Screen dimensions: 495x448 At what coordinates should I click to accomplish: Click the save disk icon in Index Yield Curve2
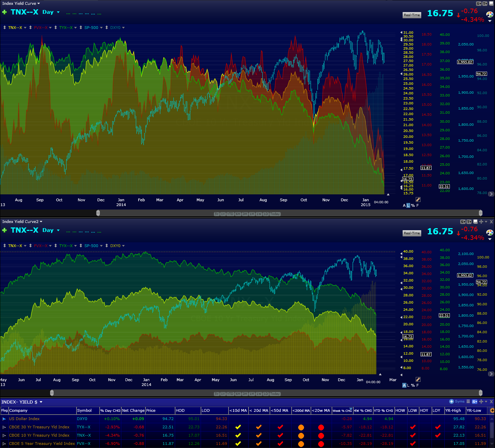click(x=475, y=222)
